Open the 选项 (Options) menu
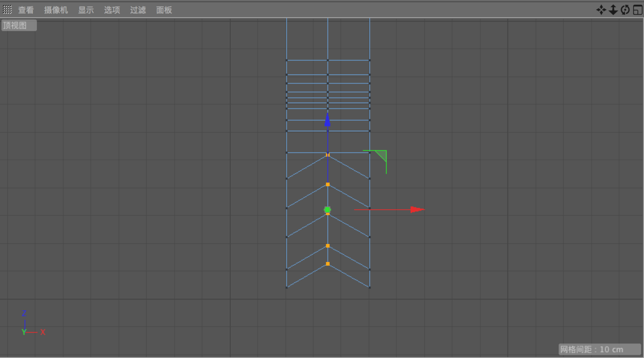The height and width of the screenshot is (358, 644). click(x=112, y=10)
